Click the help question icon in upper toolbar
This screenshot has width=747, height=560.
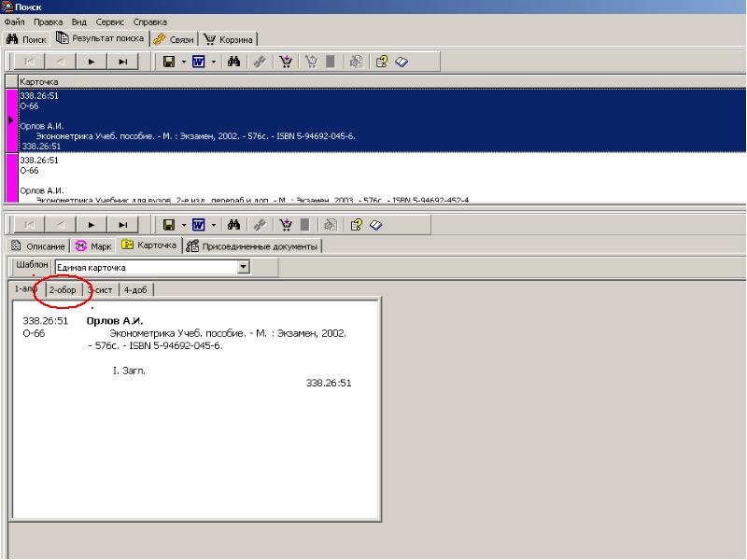coord(382,62)
